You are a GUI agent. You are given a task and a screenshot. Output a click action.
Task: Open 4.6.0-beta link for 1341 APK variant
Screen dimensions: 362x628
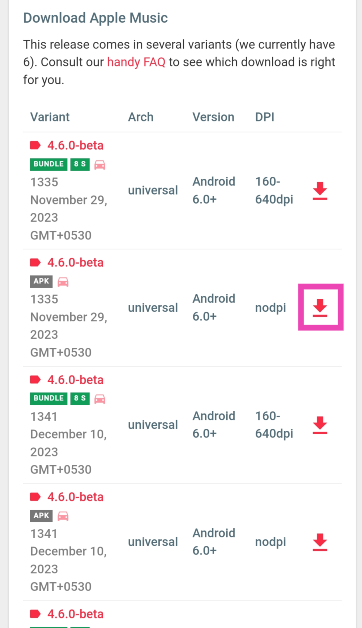click(x=75, y=497)
